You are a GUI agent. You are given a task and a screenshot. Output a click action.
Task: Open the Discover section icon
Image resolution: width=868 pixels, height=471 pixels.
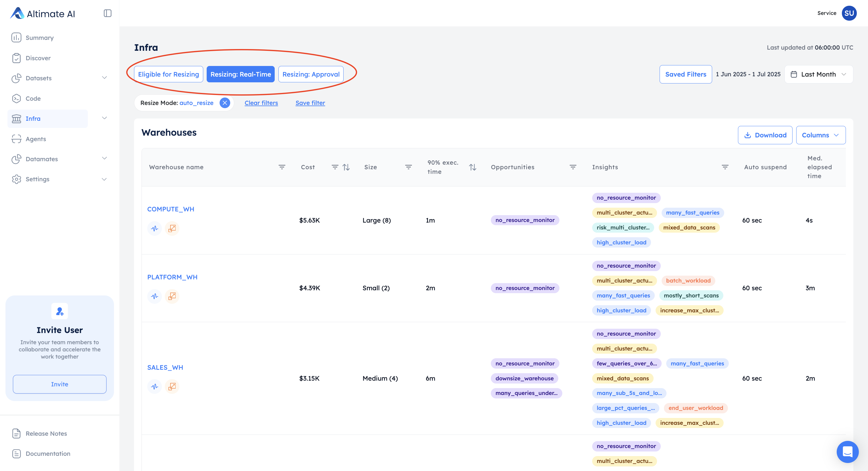[x=16, y=58]
